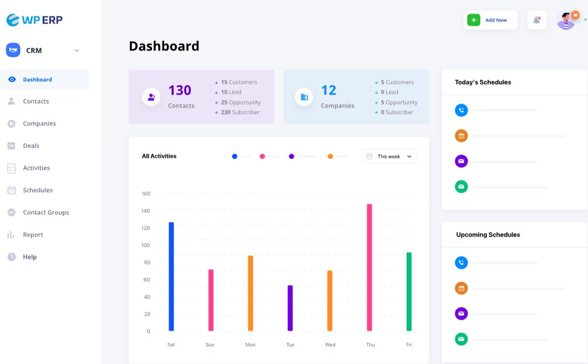The height and width of the screenshot is (364, 588).
Task: Click the purple mail icon in Upcoming Schedules
Action: (461, 314)
